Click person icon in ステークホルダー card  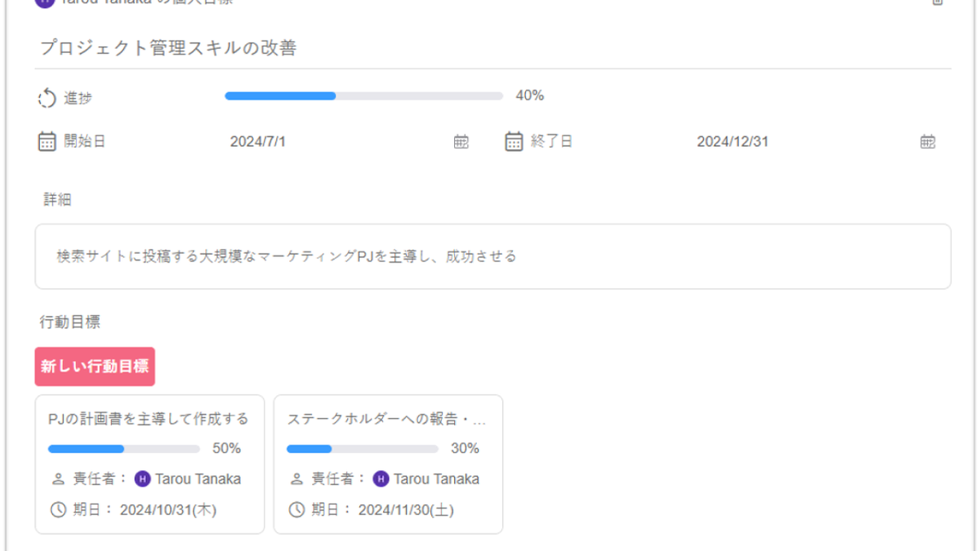pos(296,479)
